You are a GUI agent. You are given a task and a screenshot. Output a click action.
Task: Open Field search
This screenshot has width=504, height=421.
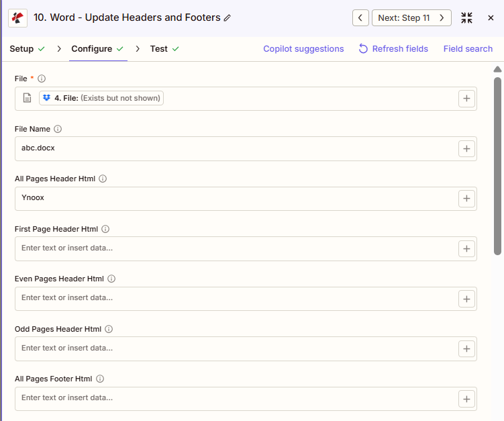(468, 49)
